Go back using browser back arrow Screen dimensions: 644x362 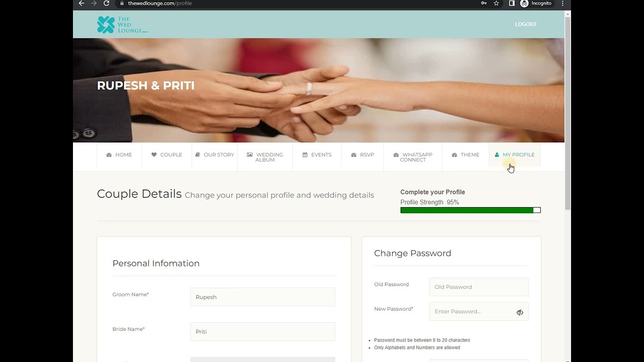[82, 4]
